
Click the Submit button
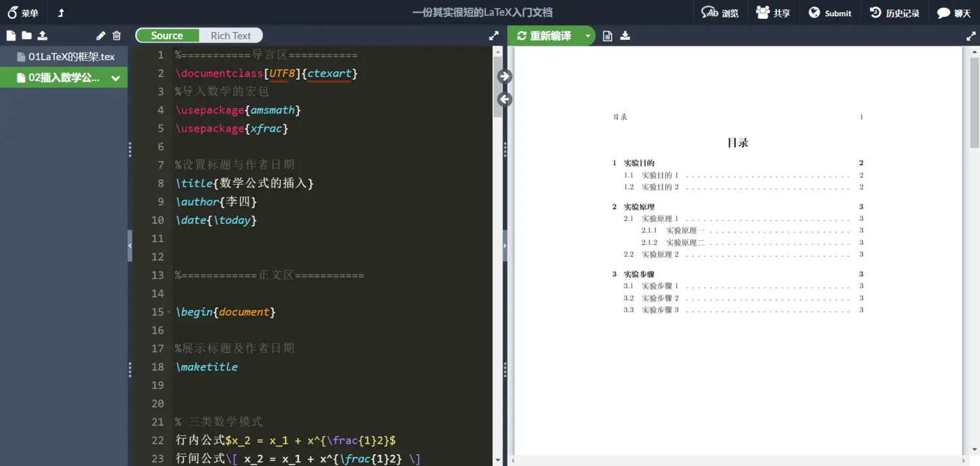tap(830, 13)
